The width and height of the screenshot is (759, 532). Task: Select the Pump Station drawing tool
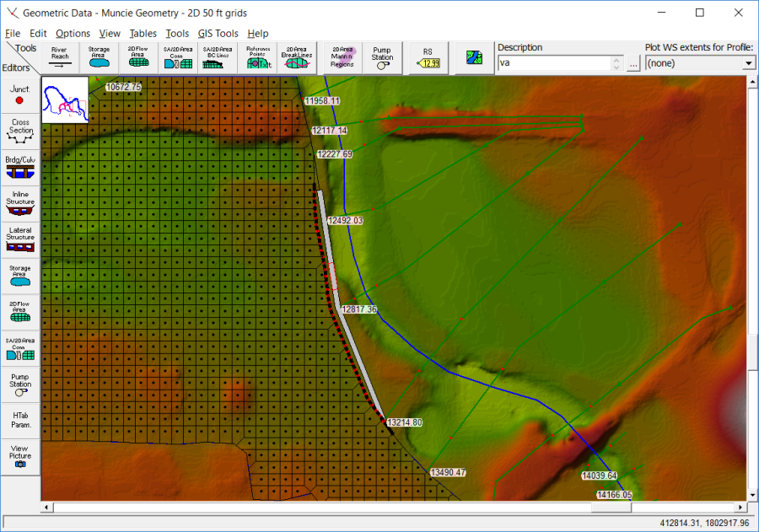tap(381, 55)
